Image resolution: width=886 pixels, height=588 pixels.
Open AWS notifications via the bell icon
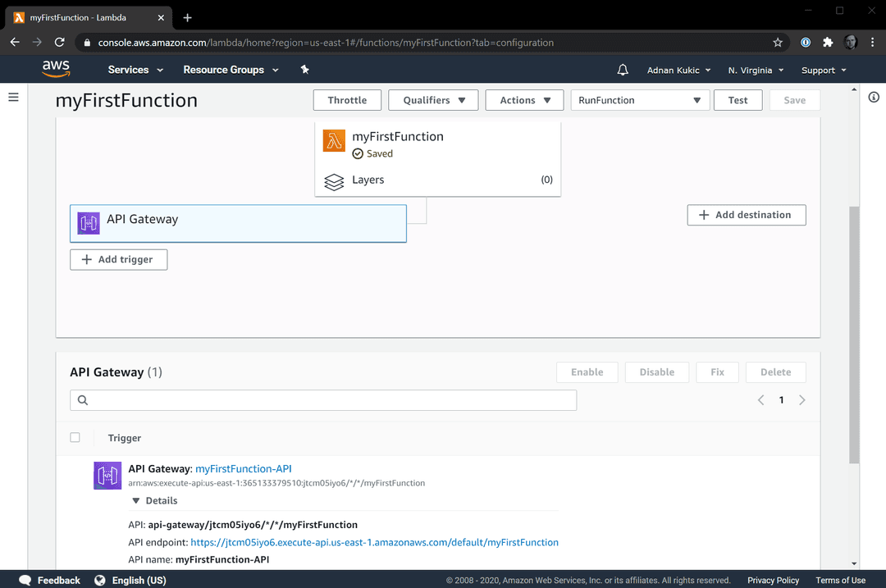[x=622, y=70]
